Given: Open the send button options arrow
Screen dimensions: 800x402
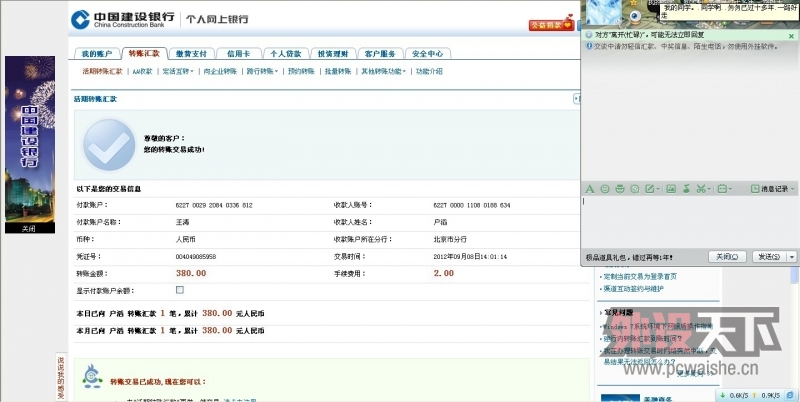Looking at the screenshot, I should point(793,257).
